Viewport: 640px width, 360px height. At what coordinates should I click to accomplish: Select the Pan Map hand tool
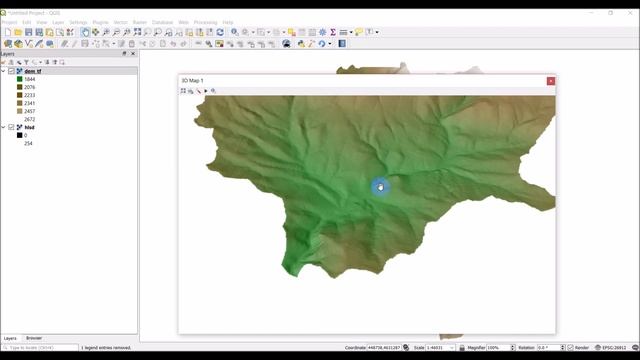click(x=85, y=32)
